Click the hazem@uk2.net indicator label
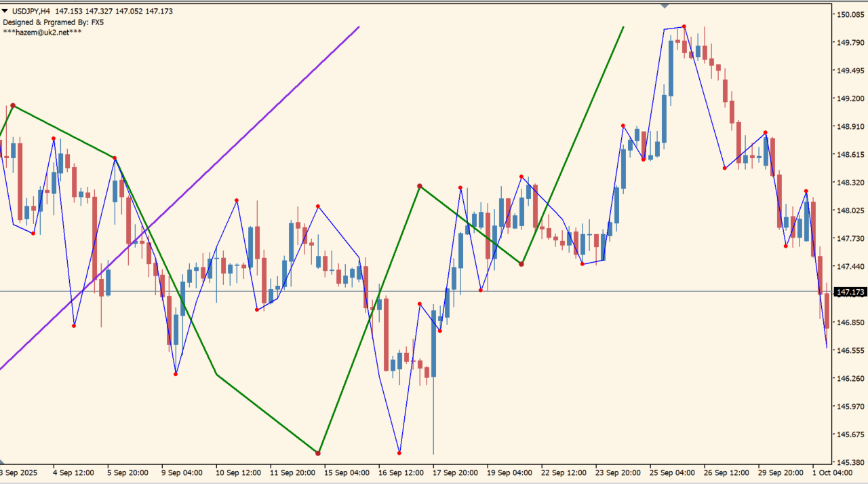 click(x=42, y=32)
